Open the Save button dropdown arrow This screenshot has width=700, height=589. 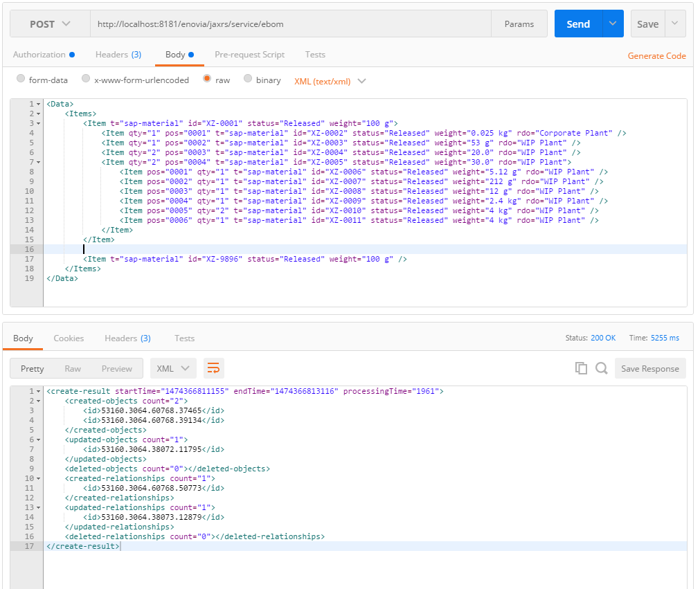click(675, 24)
